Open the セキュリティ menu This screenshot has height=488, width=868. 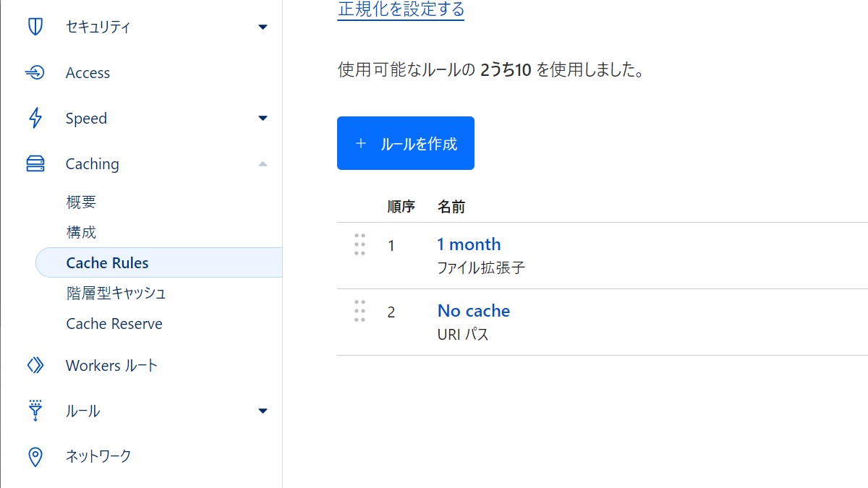(98, 27)
